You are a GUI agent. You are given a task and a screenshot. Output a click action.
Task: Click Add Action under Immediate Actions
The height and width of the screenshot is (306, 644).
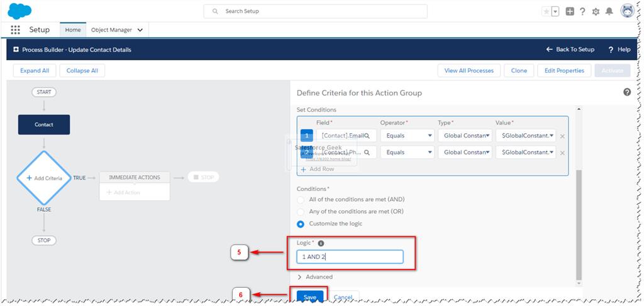click(124, 192)
